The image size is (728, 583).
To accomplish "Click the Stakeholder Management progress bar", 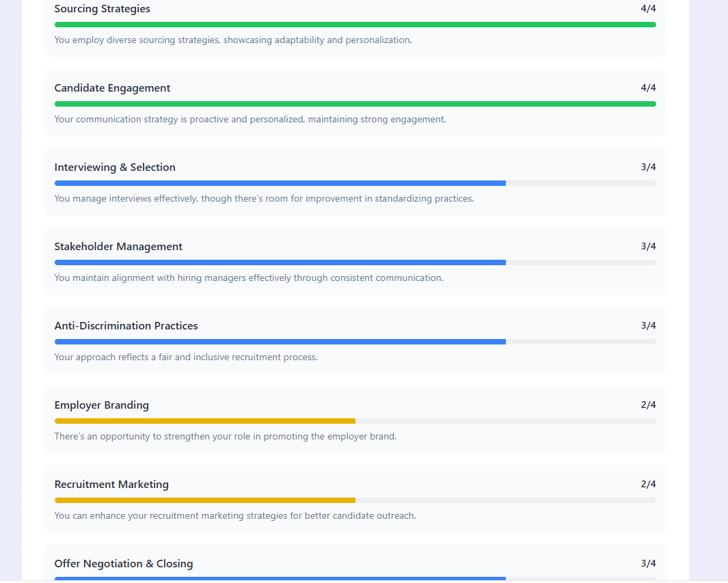I will click(x=355, y=262).
